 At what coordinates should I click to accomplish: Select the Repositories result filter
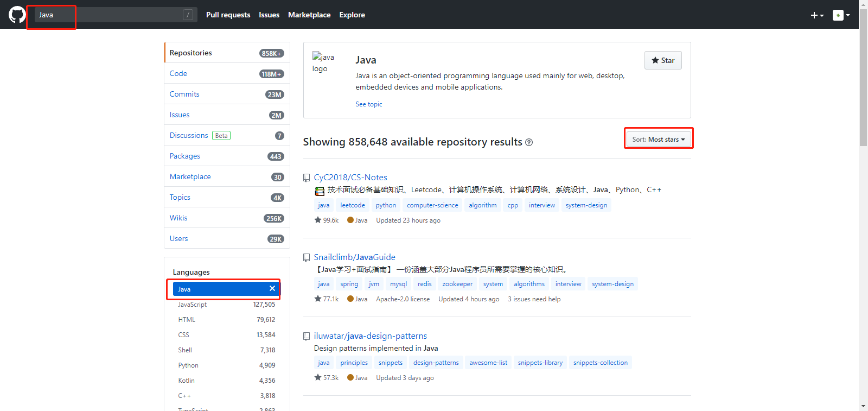coord(227,53)
